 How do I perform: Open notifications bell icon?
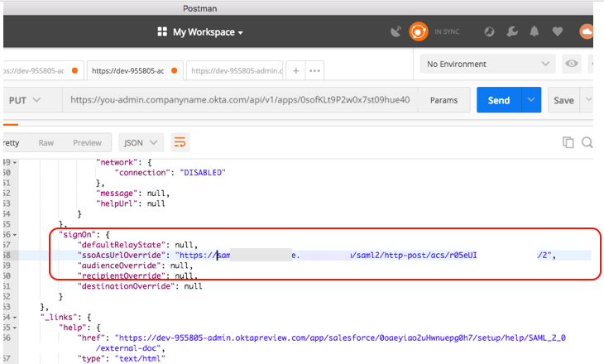tap(534, 31)
